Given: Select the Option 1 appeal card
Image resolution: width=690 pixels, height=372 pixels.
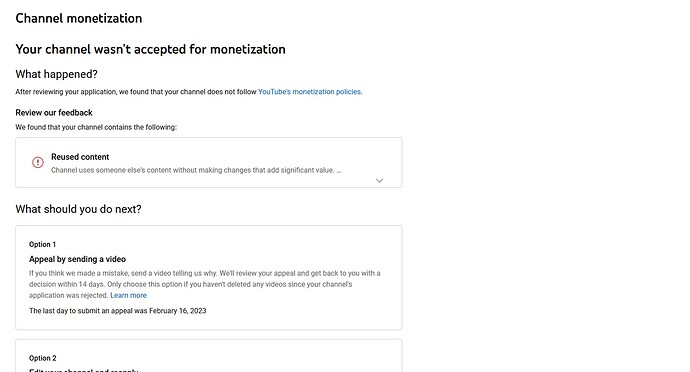Looking at the screenshot, I should 209,277.
